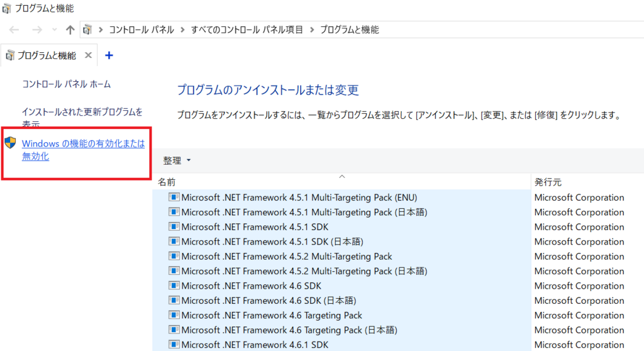Go up one folder level
The image size is (644, 351).
click(x=70, y=30)
